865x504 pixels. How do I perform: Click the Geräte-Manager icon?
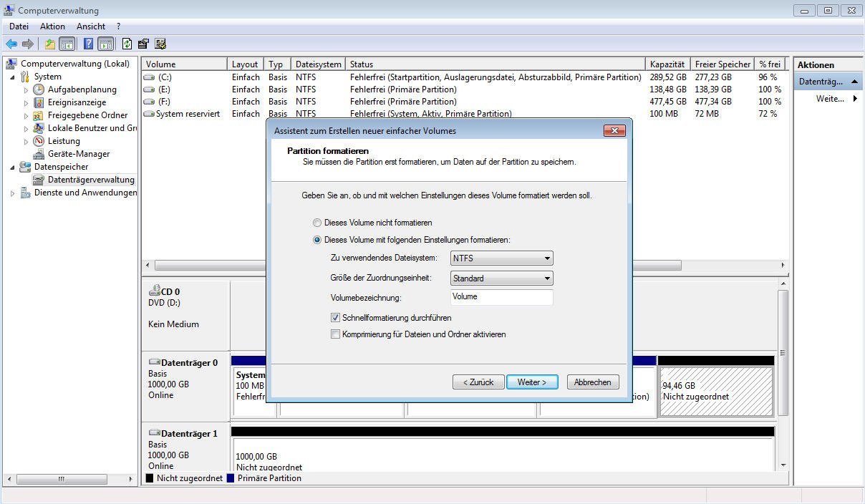(39, 154)
